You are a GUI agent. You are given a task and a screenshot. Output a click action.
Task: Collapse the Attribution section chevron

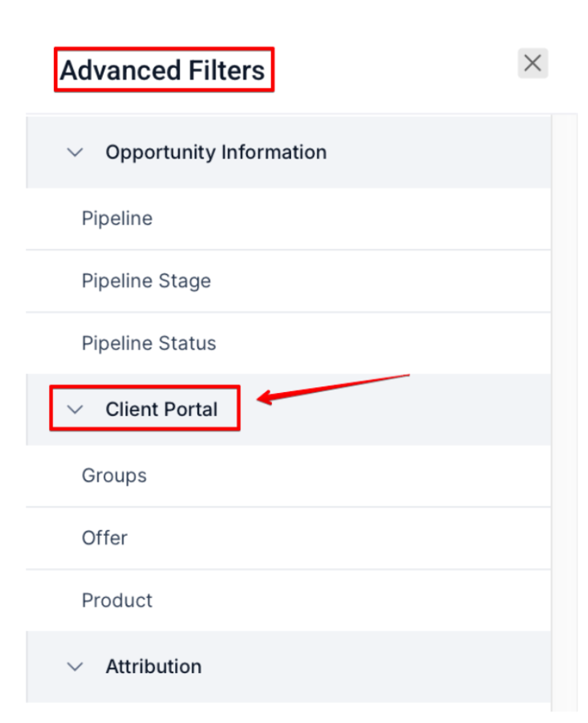(75, 667)
